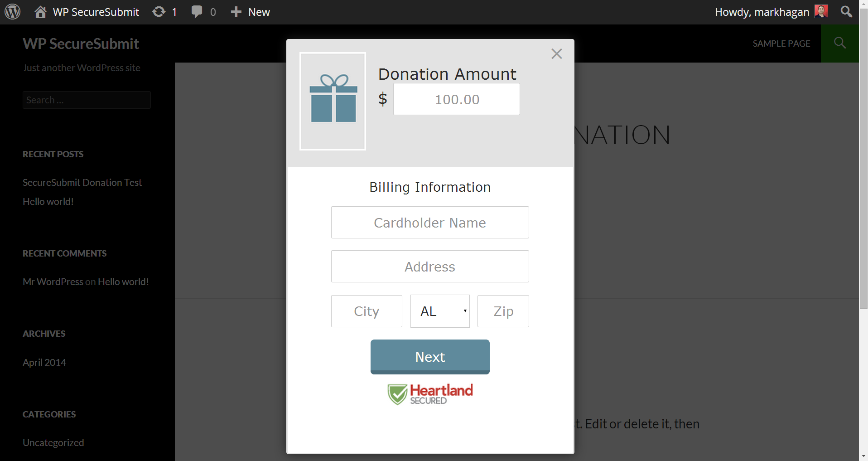Image resolution: width=868 pixels, height=461 pixels.
Task: Click into the Zip field
Action: (x=503, y=311)
